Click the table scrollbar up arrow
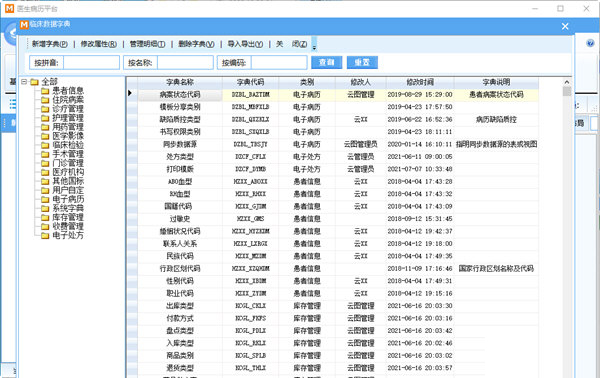Image resolution: width=600 pixels, height=378 pixels. click(x=567, y=82)
